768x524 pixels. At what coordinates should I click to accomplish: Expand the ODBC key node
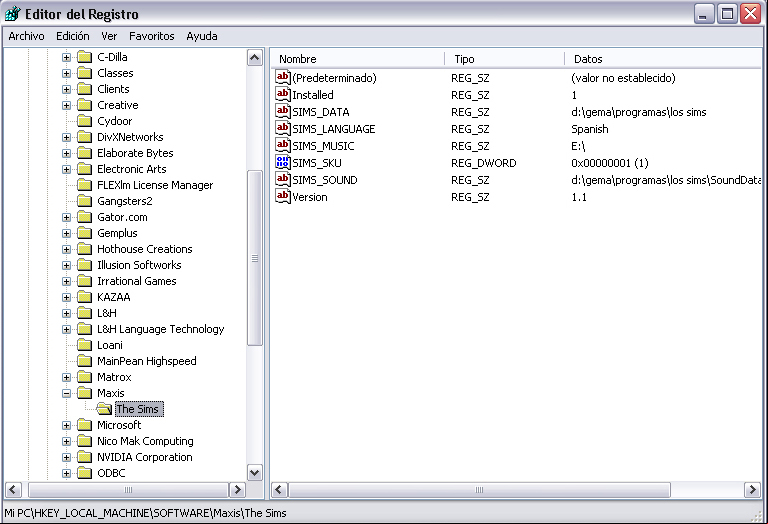click(67, 474)
